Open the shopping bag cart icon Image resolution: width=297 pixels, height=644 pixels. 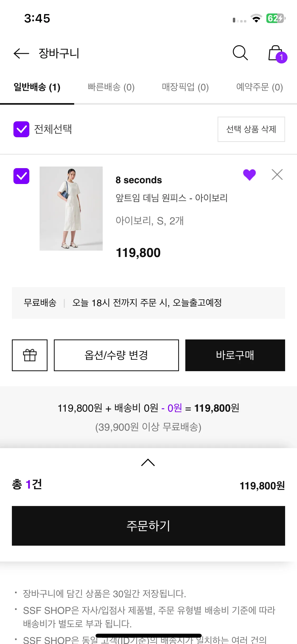pos(276,54)
